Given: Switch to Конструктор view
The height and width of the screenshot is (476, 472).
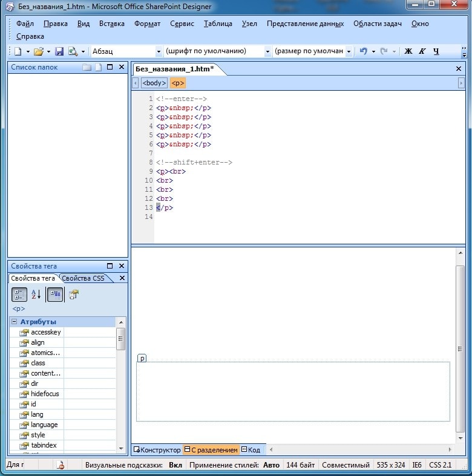Looking at the screenshot, I should [157, 450].
